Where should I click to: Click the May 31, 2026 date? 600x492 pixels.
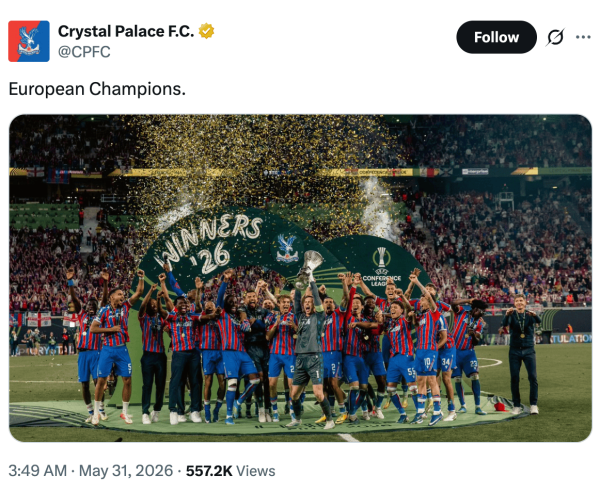tap(126, 471)
